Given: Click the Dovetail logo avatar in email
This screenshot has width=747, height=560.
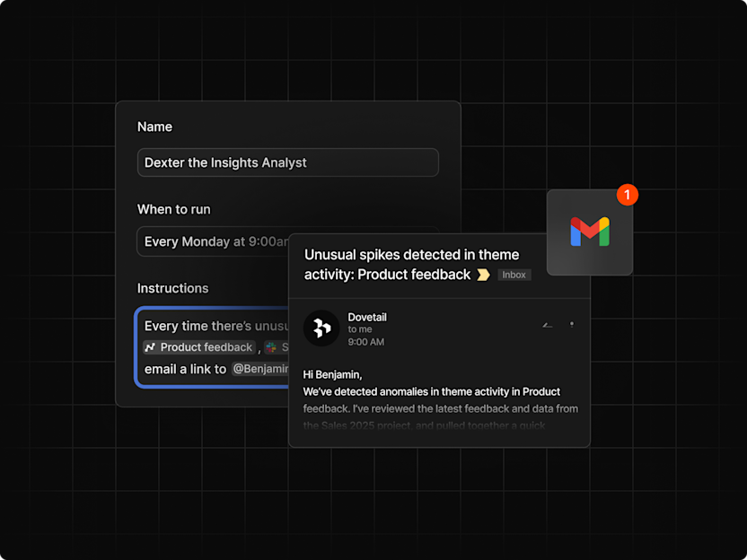Looking at the screenshot, I should (x=321, y=328).
